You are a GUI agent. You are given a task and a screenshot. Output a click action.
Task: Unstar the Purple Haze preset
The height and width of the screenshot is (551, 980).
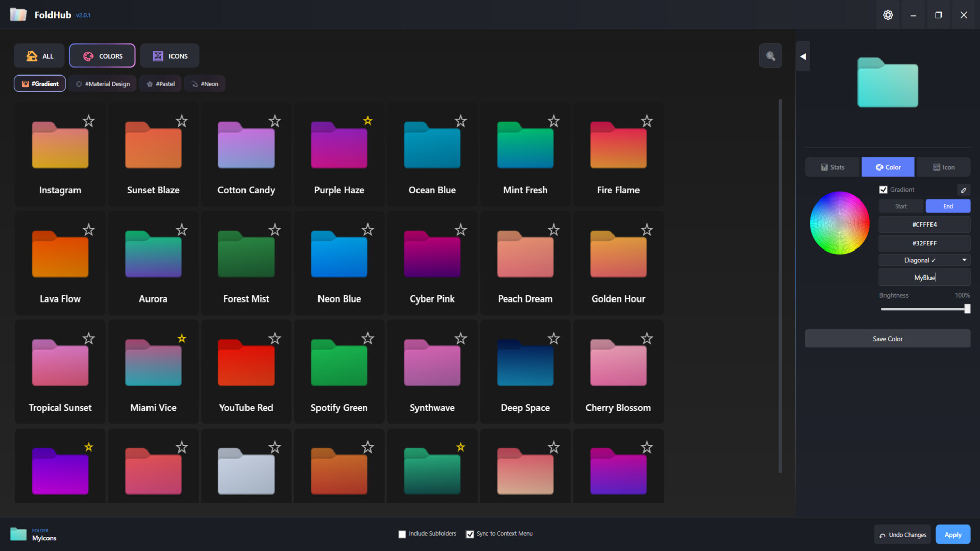pyautogui.click(x=367, y=121)
